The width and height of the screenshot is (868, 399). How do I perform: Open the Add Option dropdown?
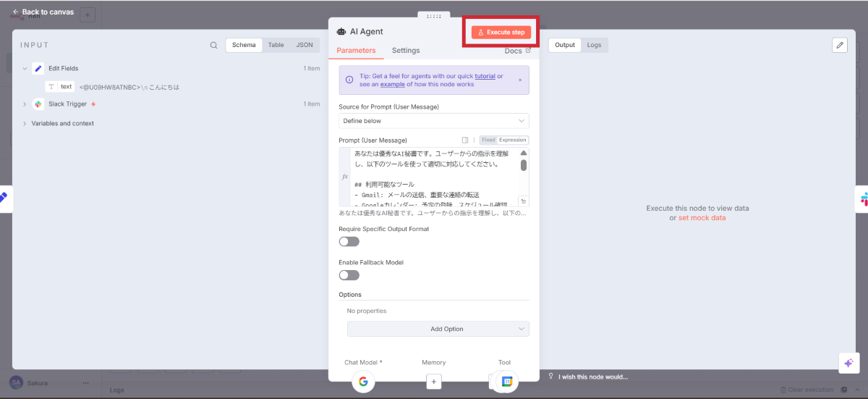point(438,329)
